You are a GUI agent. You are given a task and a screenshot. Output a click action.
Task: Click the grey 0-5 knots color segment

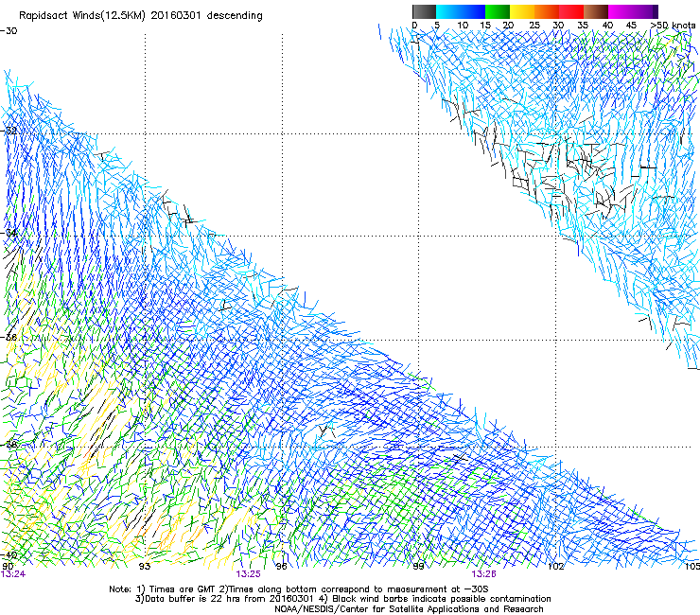pos(424,11)
